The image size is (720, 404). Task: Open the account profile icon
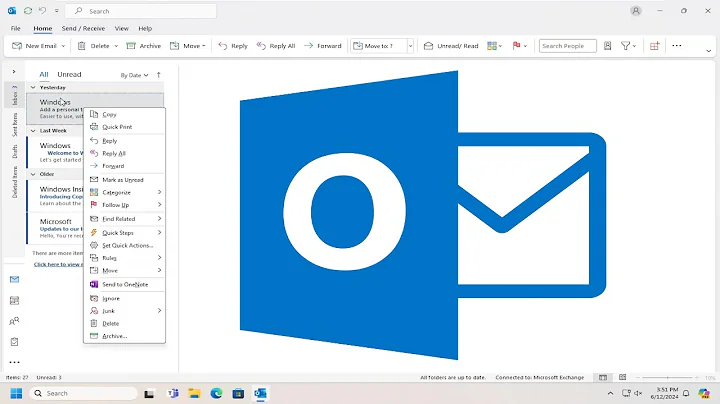[x=636, y=11]
